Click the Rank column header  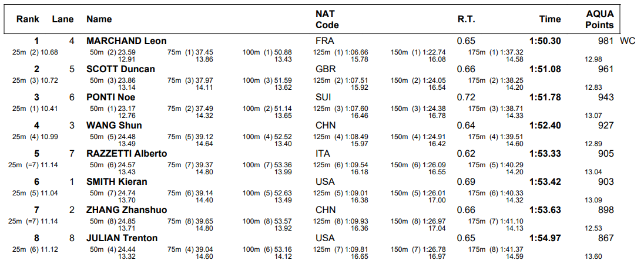point(28,19)
